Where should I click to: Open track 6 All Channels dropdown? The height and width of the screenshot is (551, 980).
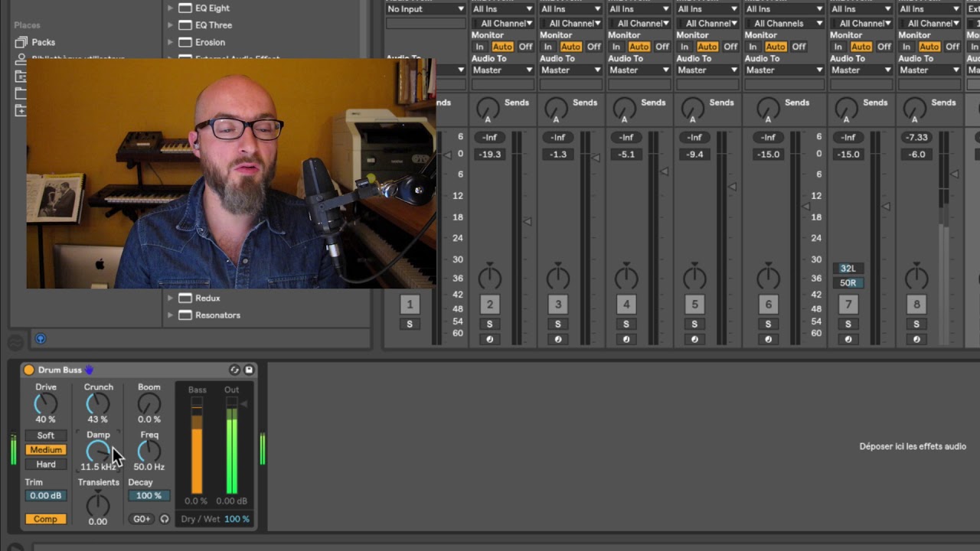point(783,24)
